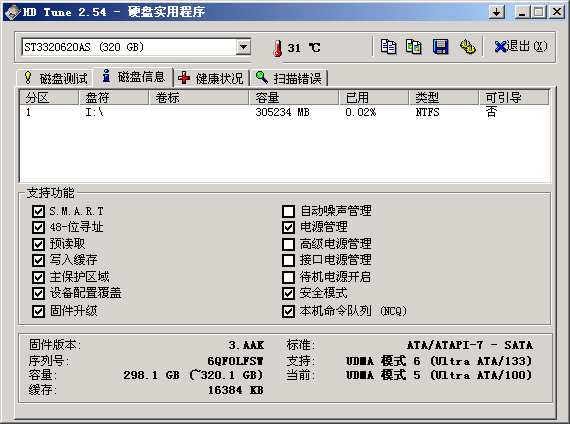570x424 pixels.
Task: Enable the 接口电源管理 checkbox
Action: [x=288, y=260]
